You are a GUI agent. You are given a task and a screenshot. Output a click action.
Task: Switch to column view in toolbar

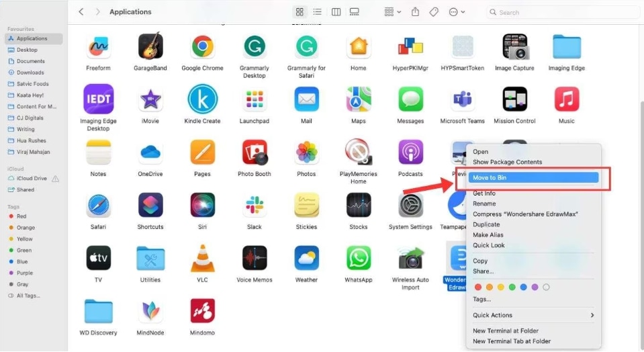click(336, 12)
